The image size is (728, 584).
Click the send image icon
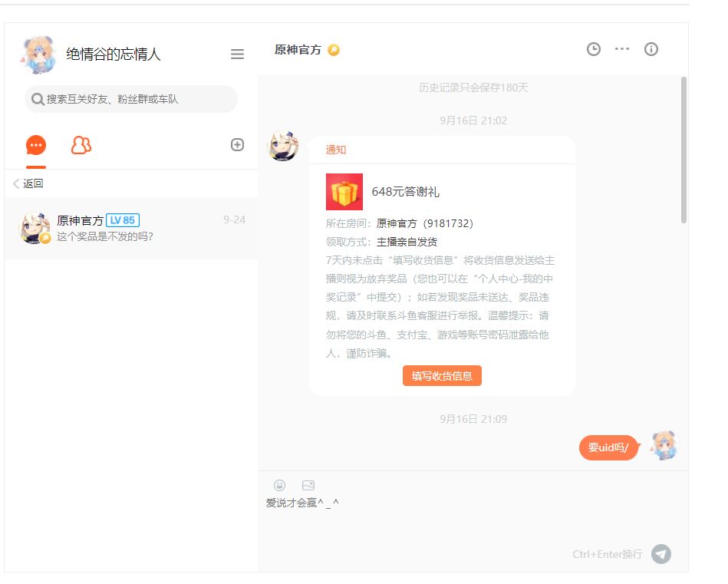[x=308, y=486]
